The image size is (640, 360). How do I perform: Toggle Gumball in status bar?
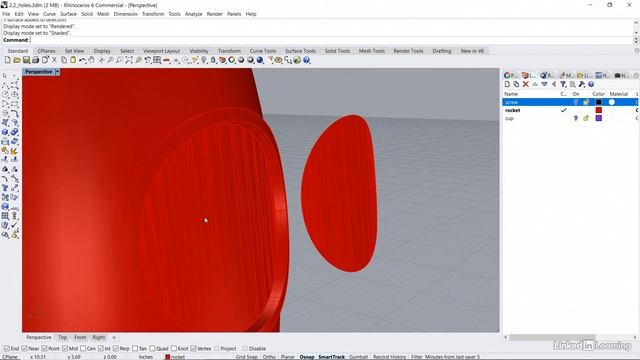click(x=358, y=357)
